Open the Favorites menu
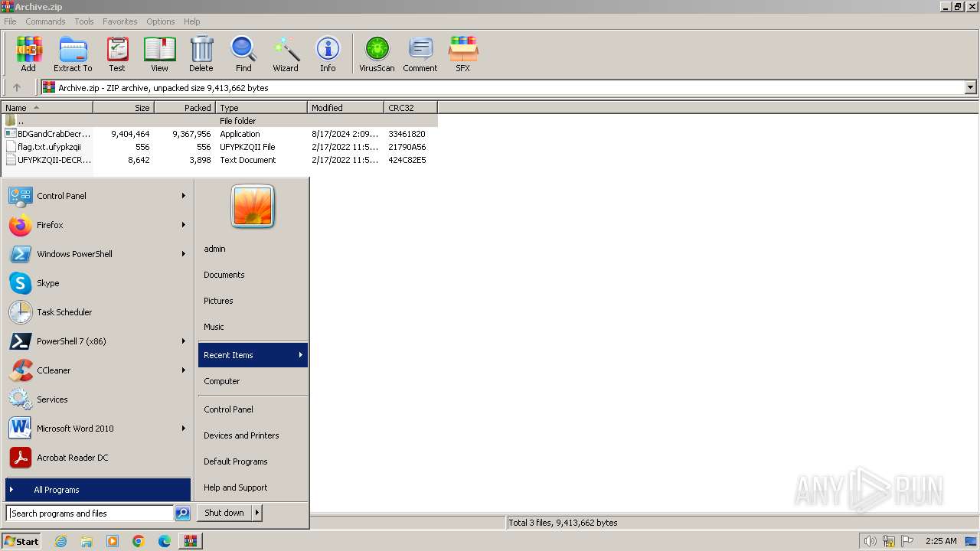 [x=120, y=21]
